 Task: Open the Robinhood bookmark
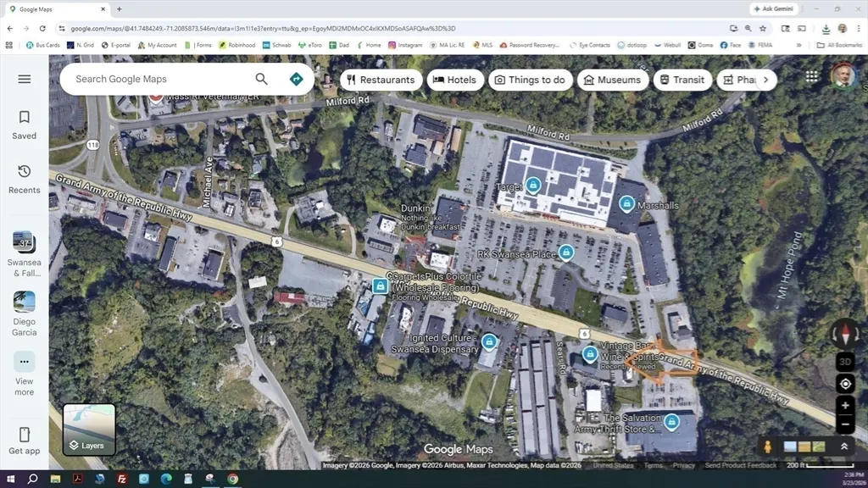pos(237,45)
